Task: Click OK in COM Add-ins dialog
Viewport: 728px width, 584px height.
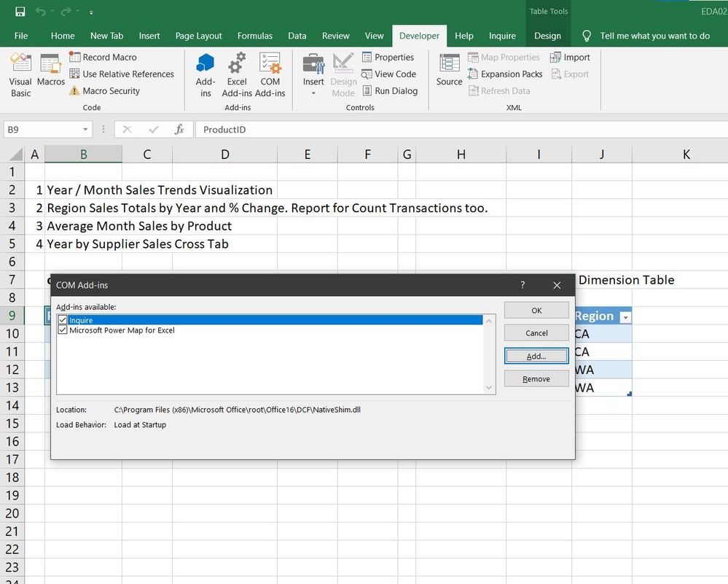Action: (x=536, y=311)
